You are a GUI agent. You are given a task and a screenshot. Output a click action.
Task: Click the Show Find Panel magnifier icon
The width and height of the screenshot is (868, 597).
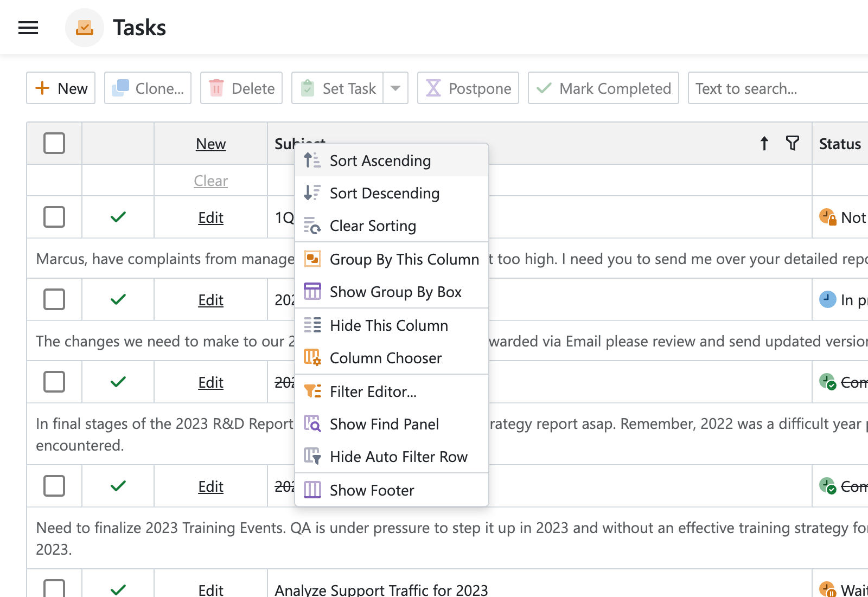312,424
